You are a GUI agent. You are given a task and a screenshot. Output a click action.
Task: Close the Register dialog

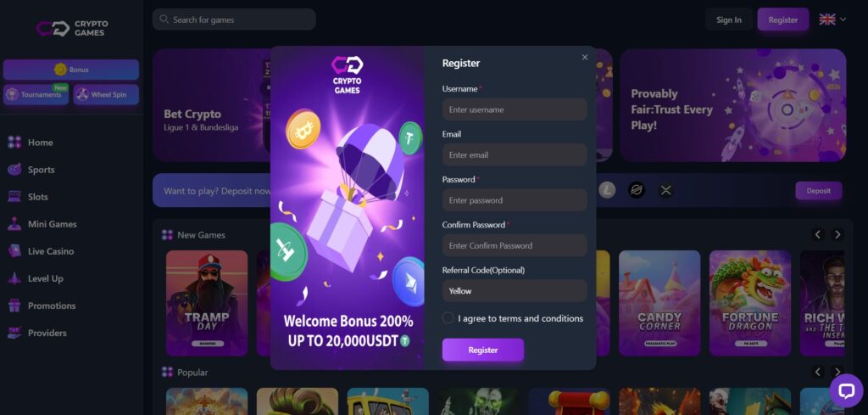(x=585, y=57)
